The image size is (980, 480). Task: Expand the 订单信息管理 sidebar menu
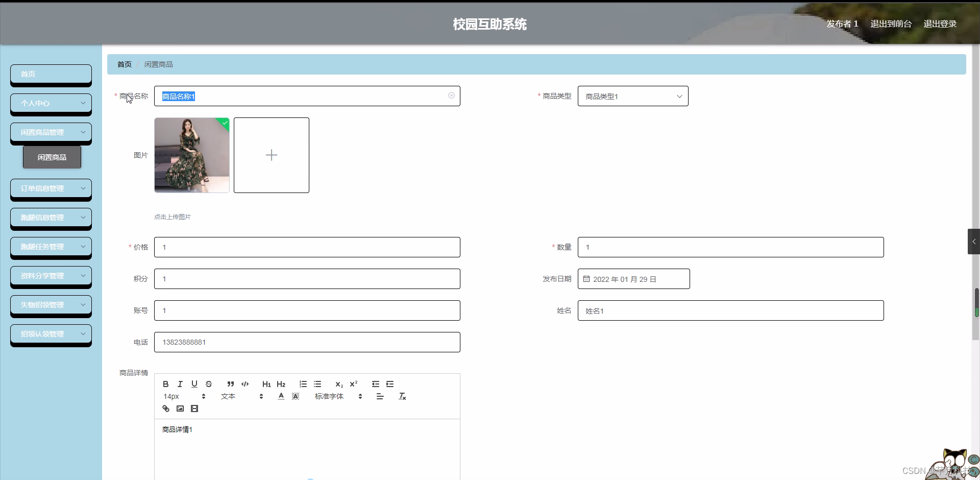tap(51, 188)
